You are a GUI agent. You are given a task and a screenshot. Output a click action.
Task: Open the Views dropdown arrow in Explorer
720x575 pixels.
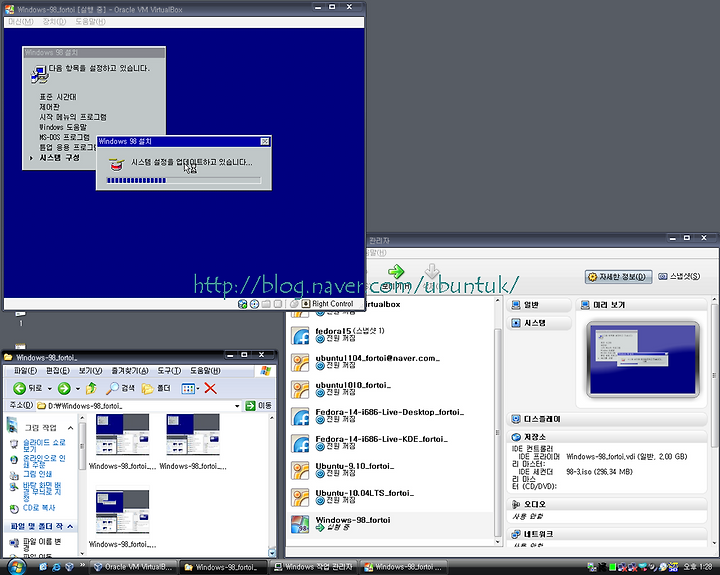pos(198,389)
